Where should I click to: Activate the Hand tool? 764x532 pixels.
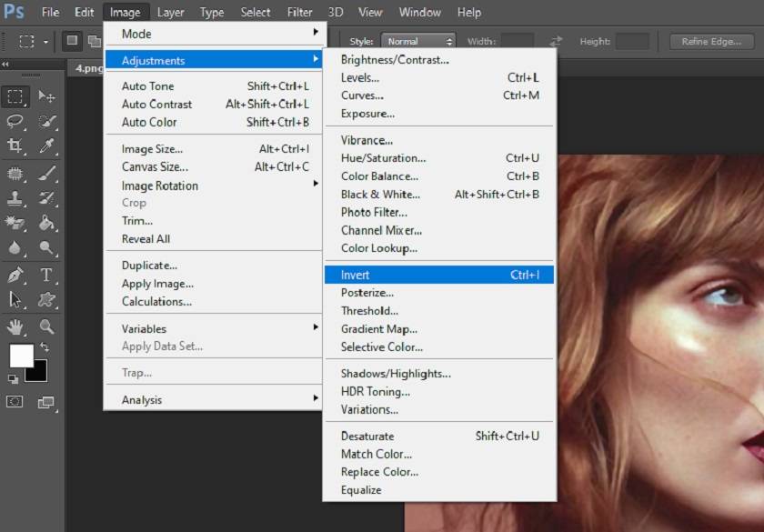coord(15,326)
